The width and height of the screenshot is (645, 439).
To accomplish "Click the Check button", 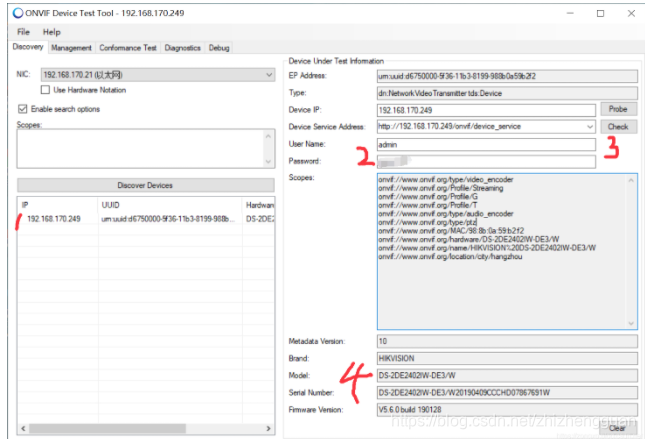I will [618, 127].
